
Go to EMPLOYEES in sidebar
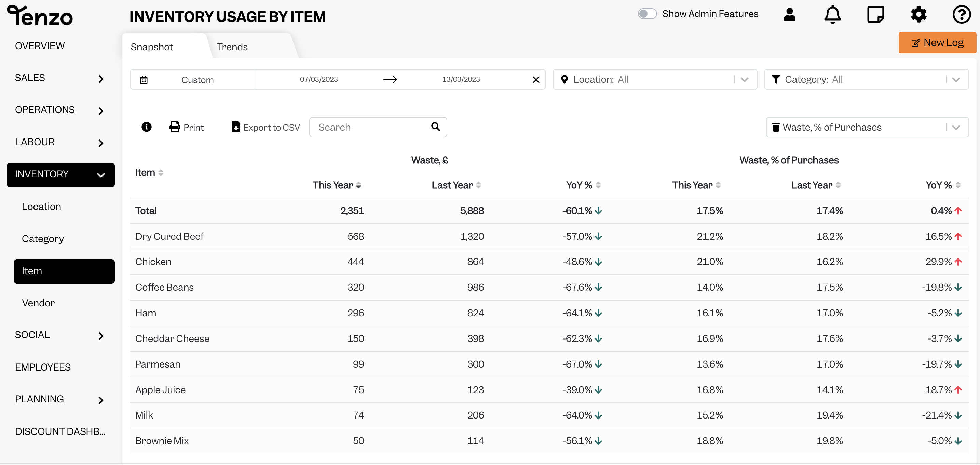pos(43,368)
